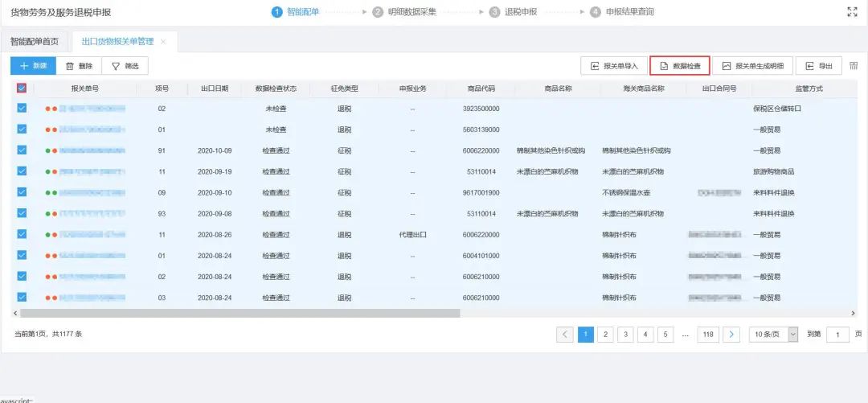Screen dimensions: 868x403
Task: Click the 代理出口 cell
Action: (x=412, y=235)
